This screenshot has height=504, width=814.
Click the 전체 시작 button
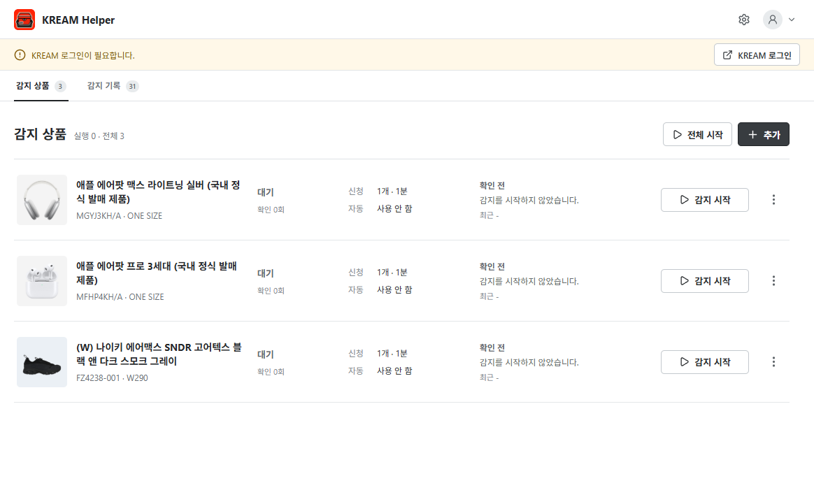pos(697,134)
